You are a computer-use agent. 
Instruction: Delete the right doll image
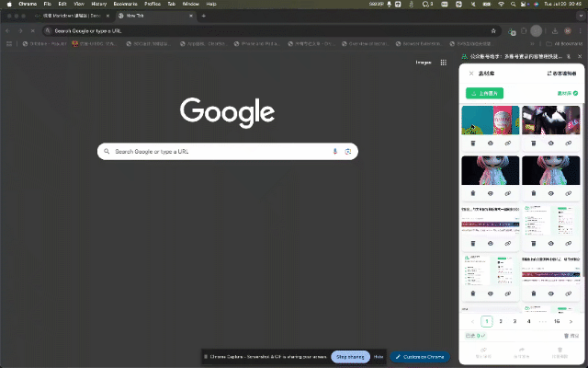tap(533, 193)
